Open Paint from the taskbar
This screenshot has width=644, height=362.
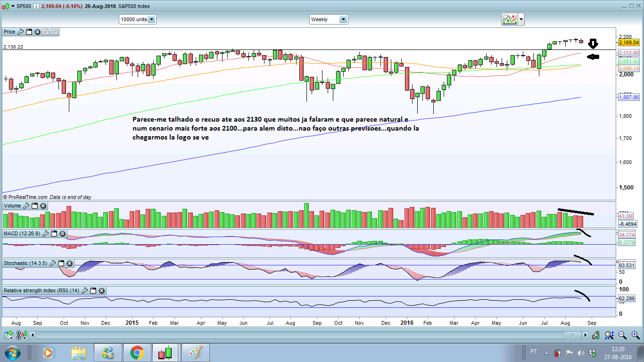[195, 353]
